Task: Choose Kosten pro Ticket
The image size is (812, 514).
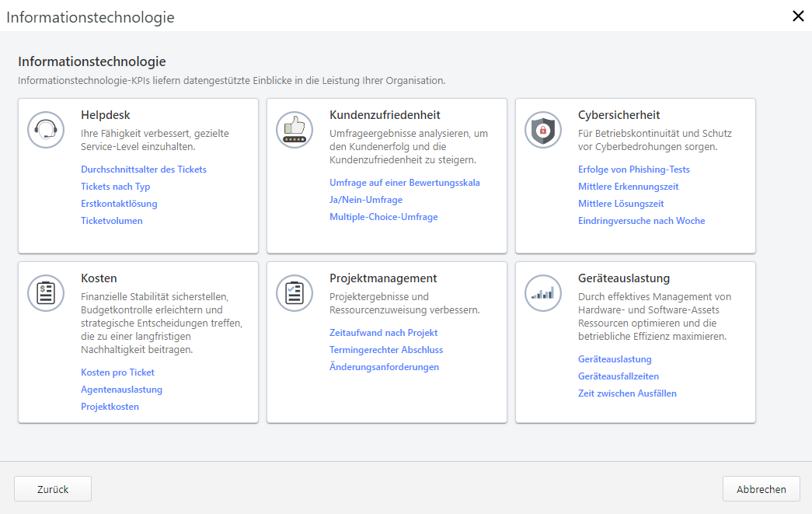Action: pyautogui.click(x=117, y=372)
